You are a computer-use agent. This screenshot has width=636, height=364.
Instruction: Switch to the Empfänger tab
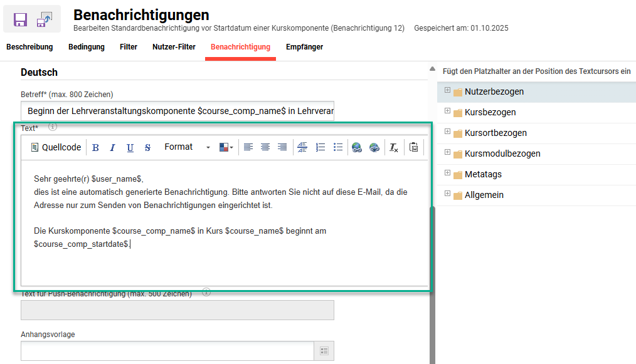pyautogui.click(x=304, y=46)
